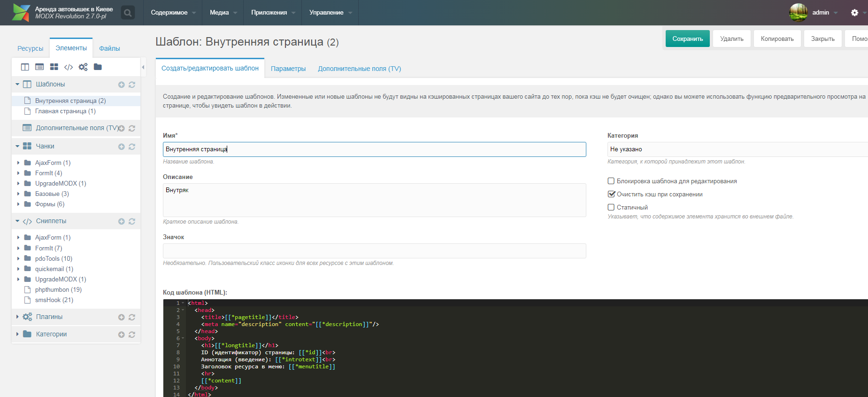Uncheck Очистить кэш при сохранении
The height and width of the screenshot is (397, 868).
611,194
